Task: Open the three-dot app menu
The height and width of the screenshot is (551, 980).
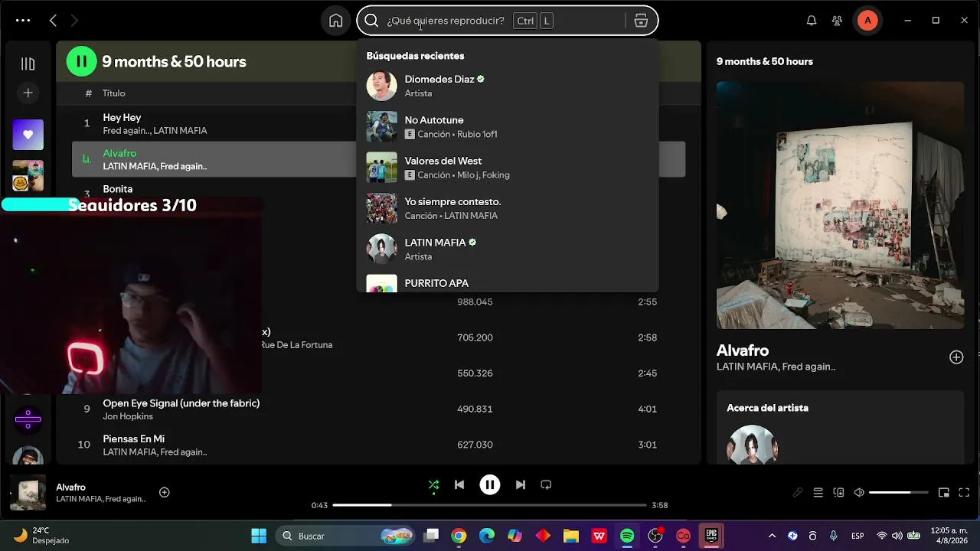Action: [x=23, y=21]
